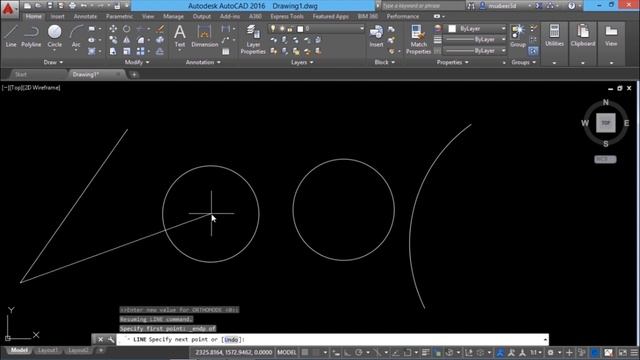Toggle the drawing grid display in status bar

305,352
